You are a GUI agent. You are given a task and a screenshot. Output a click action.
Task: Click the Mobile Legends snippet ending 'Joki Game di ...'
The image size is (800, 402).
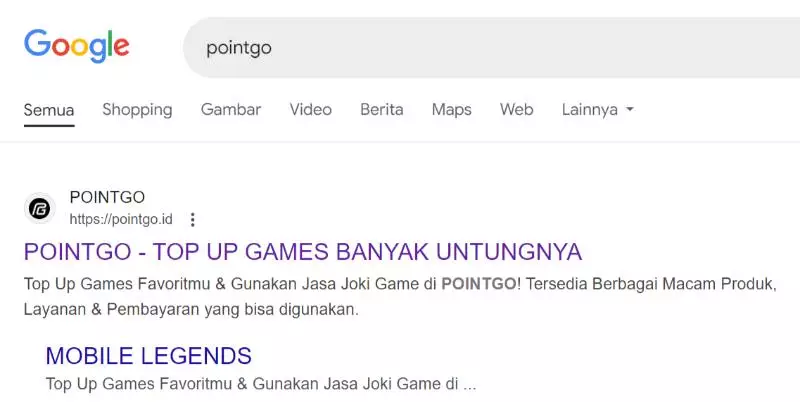[261, 384]
